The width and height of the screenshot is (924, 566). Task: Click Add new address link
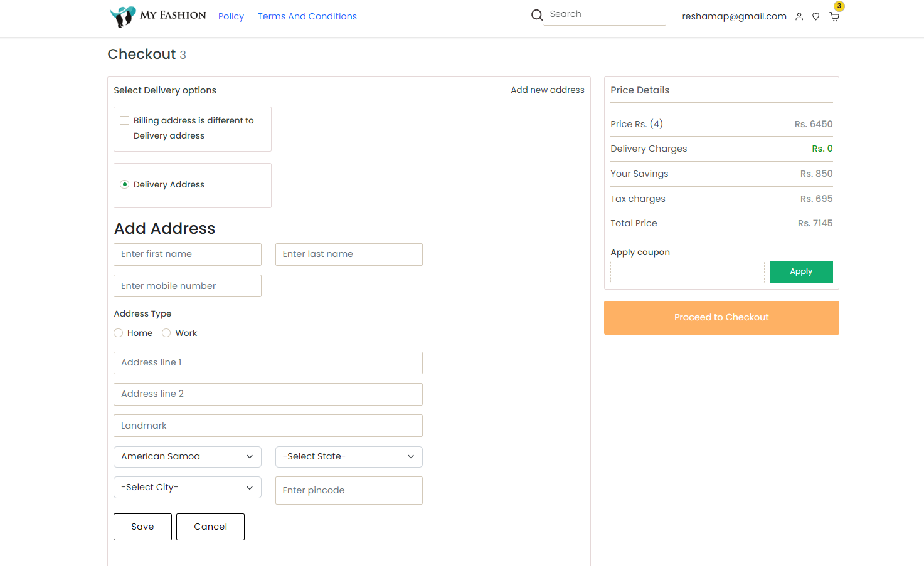pyautogui.click(x=548, y=90)
